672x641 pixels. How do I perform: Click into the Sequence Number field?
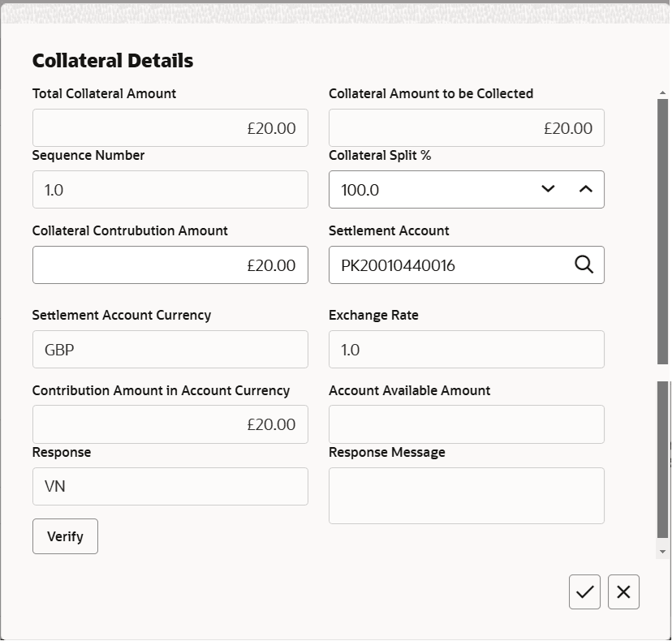coord(170,189)
